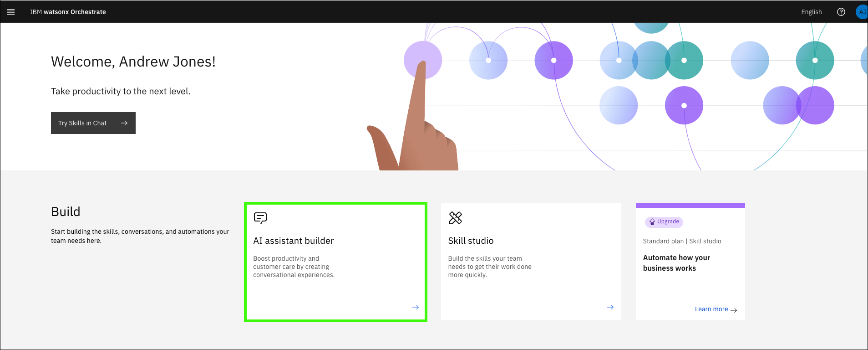Click the Welcome, Andrew Jones! heading
This screenshot has height=350, width=868.
click(x=133, y=62)
